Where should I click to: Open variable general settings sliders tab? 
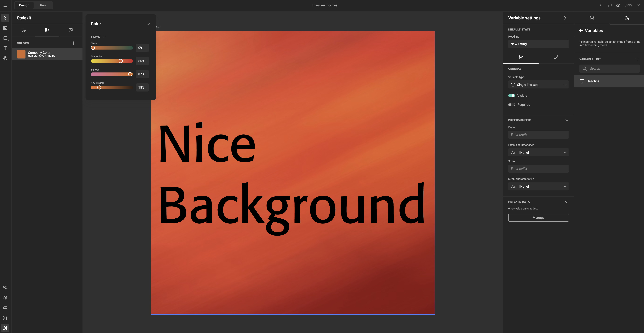pos(521,57)
